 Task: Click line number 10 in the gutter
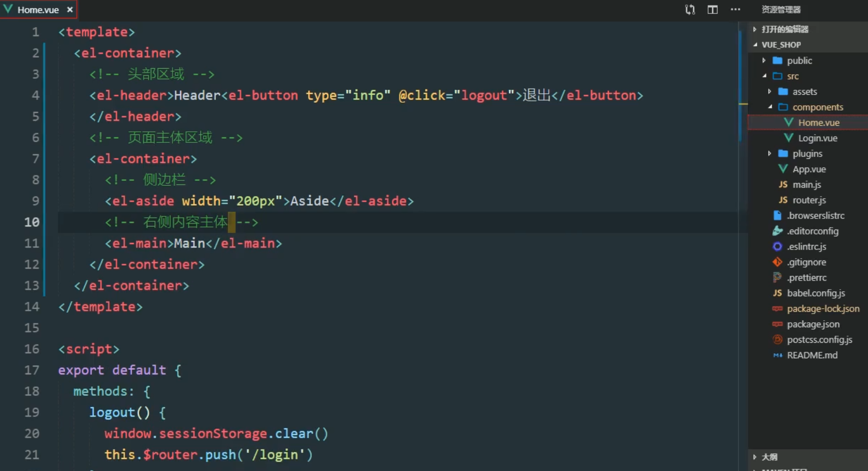32,222
